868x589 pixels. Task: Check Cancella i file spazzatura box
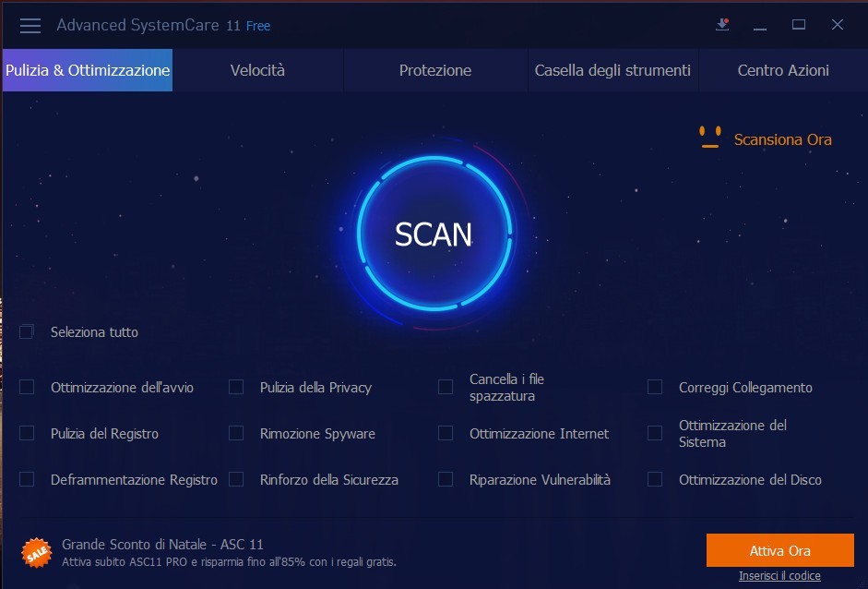[446, 387]
